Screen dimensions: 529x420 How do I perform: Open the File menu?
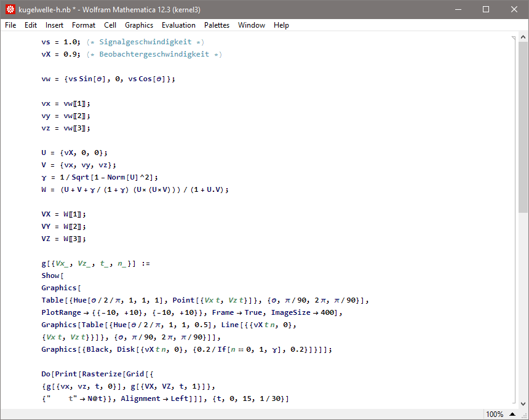coord(10,25)
